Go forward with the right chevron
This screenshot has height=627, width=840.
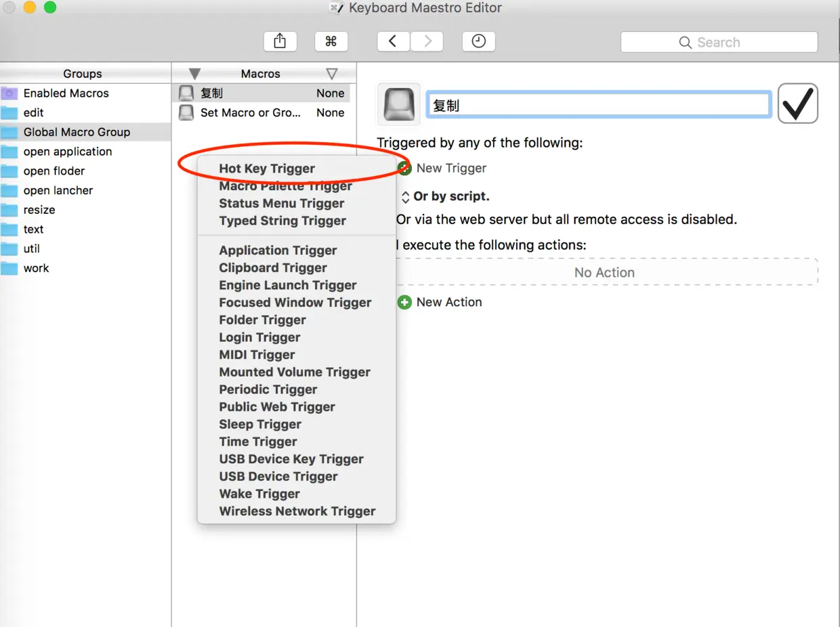427,41
